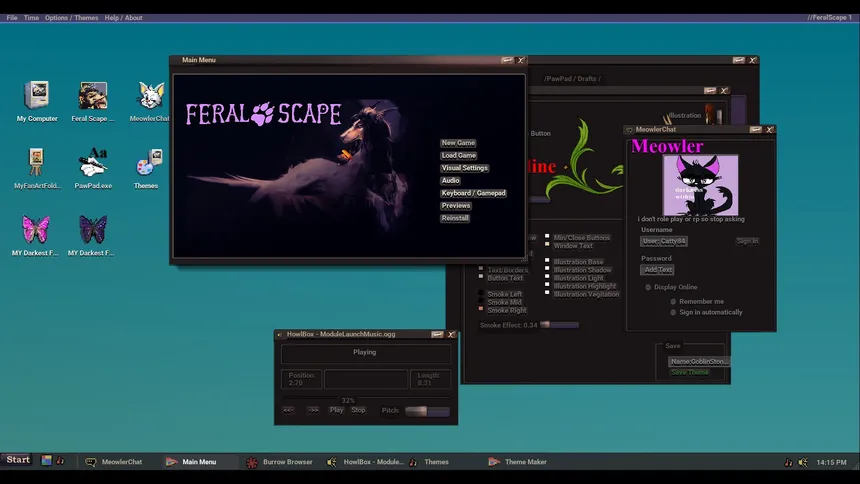Select the pink butterfly MY Darkest F... file
The width and height of the screenshot is (860, 484).
tap(36, 235)
